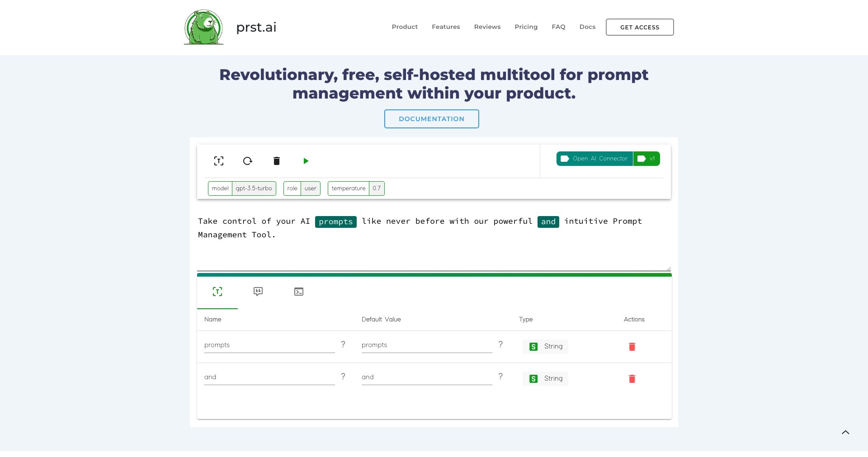Viewport: 868px width, 457px height.
Task: Click the text area resize handle
Action: coord(669,269)
